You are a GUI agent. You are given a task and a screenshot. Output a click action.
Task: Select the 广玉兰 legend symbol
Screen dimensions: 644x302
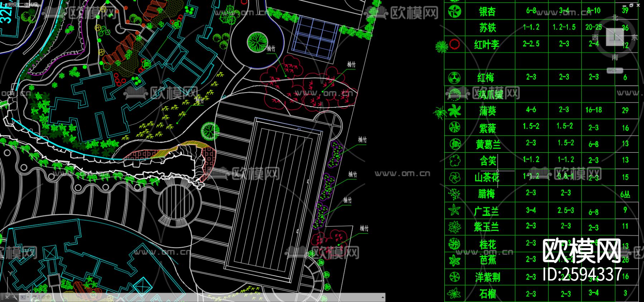coord(455,210)
